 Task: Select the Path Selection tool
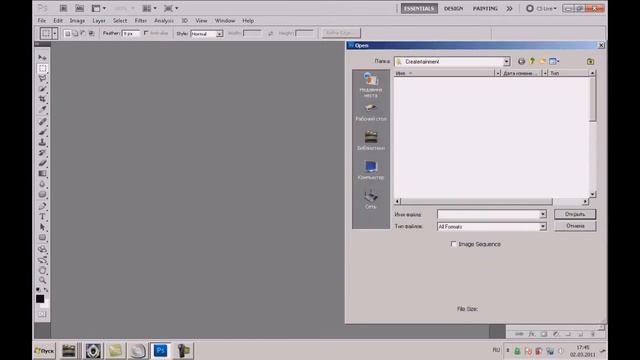pos(42,227)
